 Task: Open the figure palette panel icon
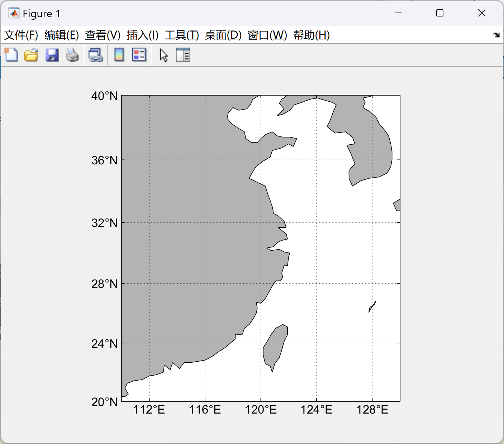pyautogui.click(x=183, y=55)
